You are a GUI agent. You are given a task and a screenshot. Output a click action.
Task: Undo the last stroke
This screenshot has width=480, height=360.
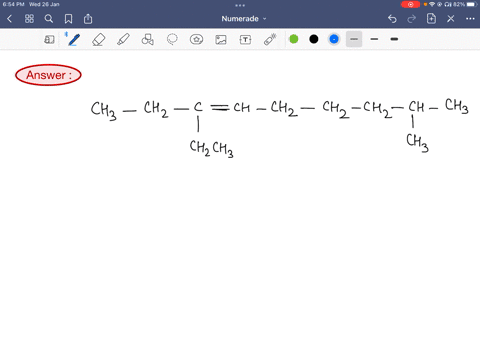[x=392, y=19]
